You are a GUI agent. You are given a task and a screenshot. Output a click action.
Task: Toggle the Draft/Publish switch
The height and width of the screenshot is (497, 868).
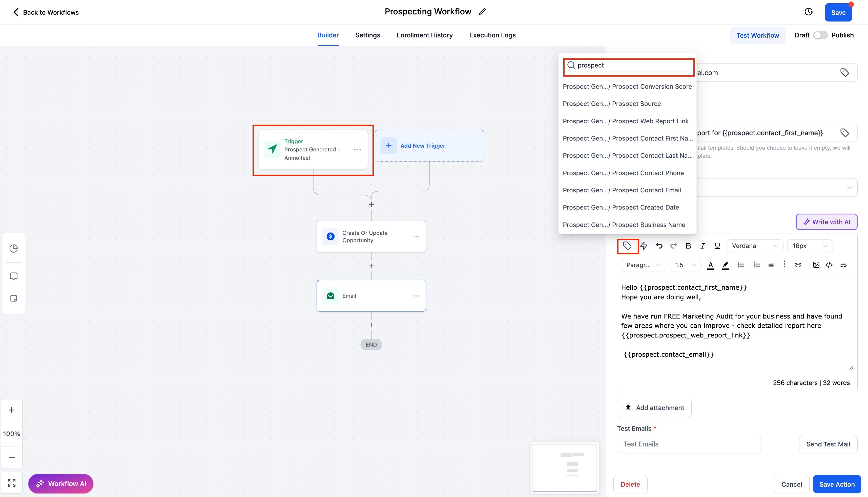820,35
